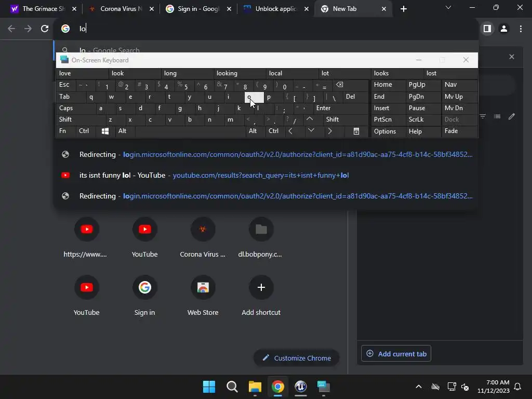Switch to Corona Virus tab

click(x=121, y=9)
